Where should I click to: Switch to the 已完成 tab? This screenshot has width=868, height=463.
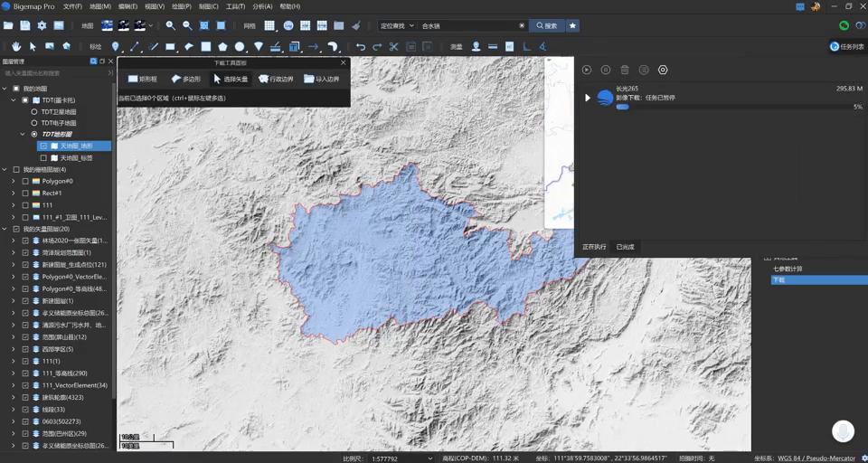pos(625,247)
